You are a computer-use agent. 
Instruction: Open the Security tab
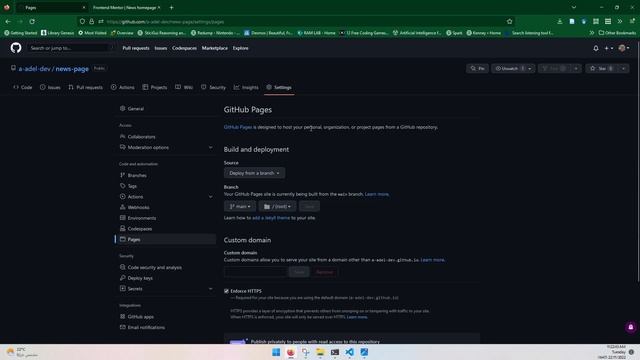pos(213,87)
